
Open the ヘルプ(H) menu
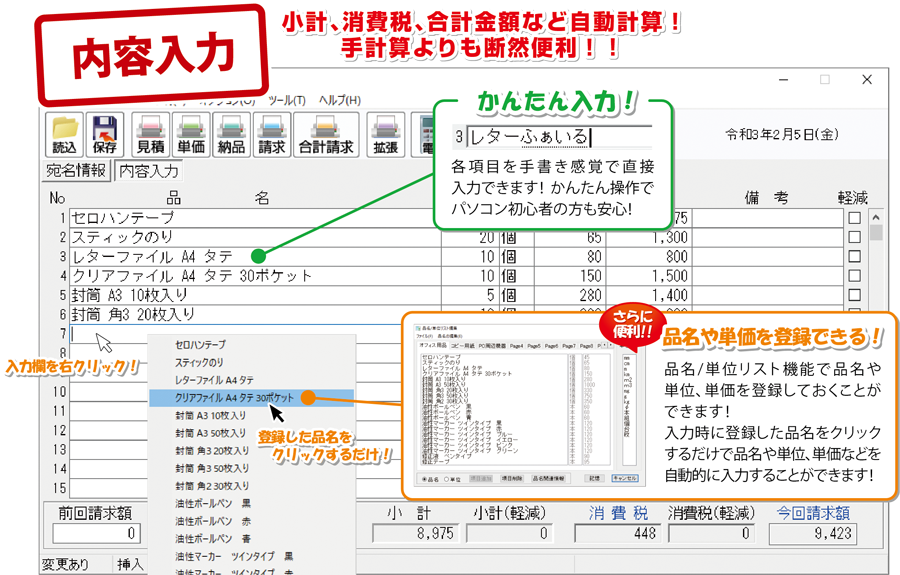pyautogui.click(x=339, y=101)
